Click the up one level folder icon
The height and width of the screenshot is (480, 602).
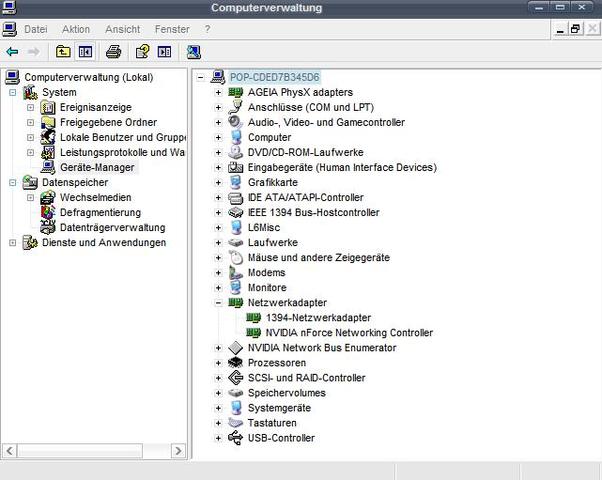point(63,51)
